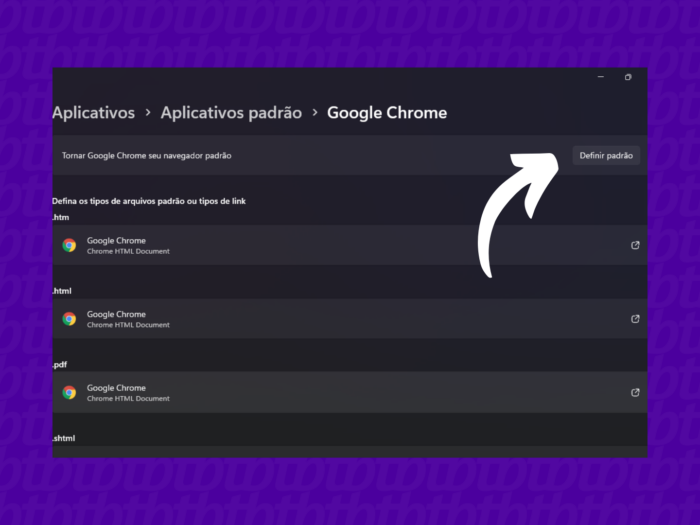The width and height of the screenshot is (700, 525).
Task: Click the .pdf file type label
Action: click(x=60, y=365)
